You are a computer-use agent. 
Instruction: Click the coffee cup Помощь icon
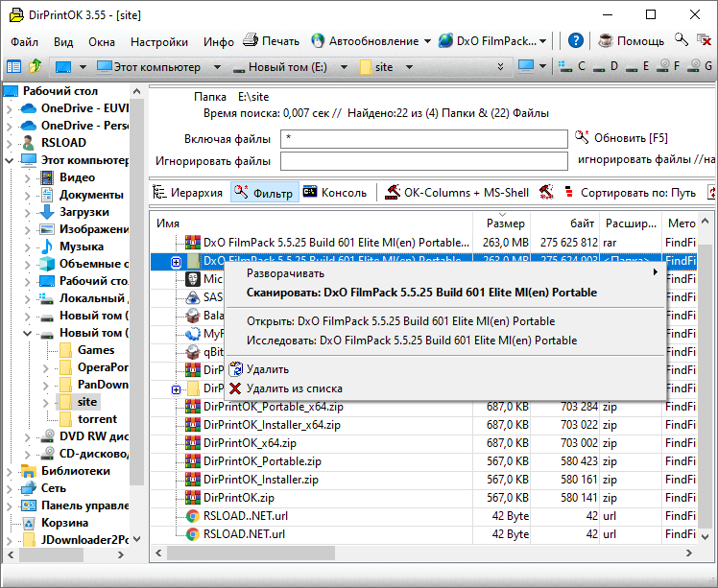pos(605,41)
